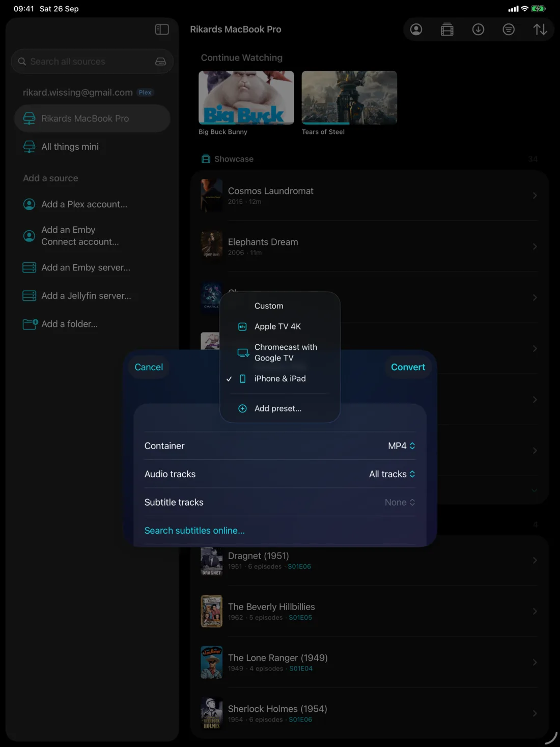560x747 pixels.
Task: Open Cosmos Laundromat poster thumbnail
Action: pyautogui.click(x=211, y=196)
